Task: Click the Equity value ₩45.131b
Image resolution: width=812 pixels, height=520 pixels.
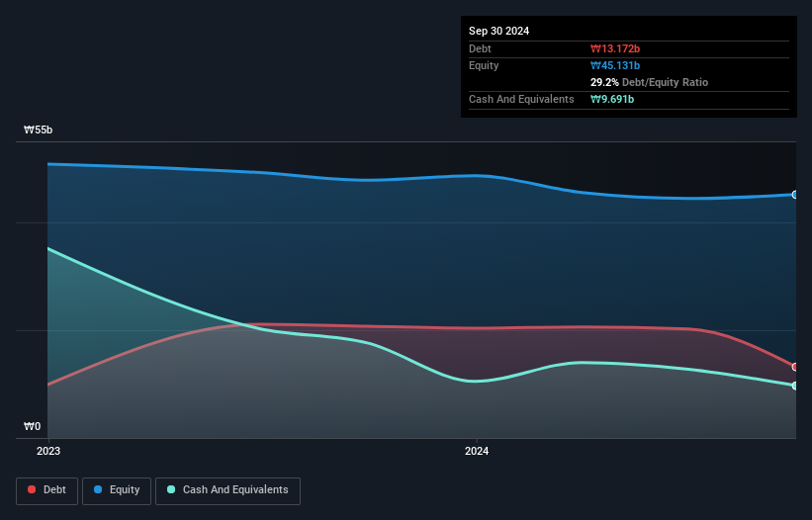Action: coord(615,65)
